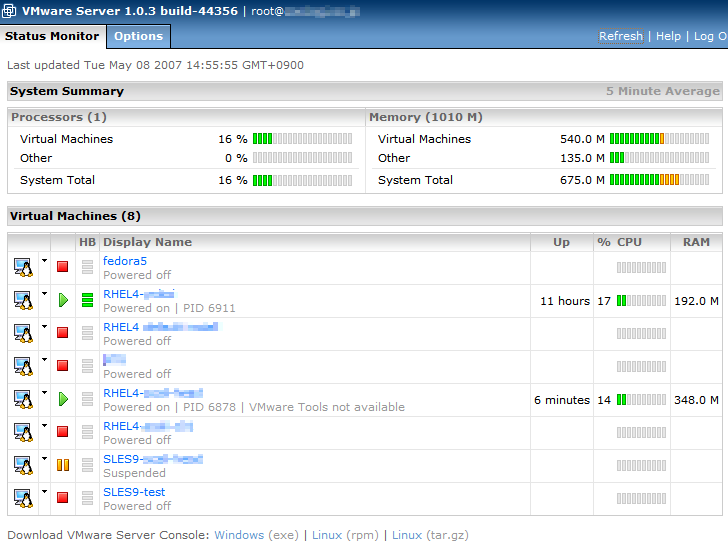Click the Refresh link

click(621, 36)
